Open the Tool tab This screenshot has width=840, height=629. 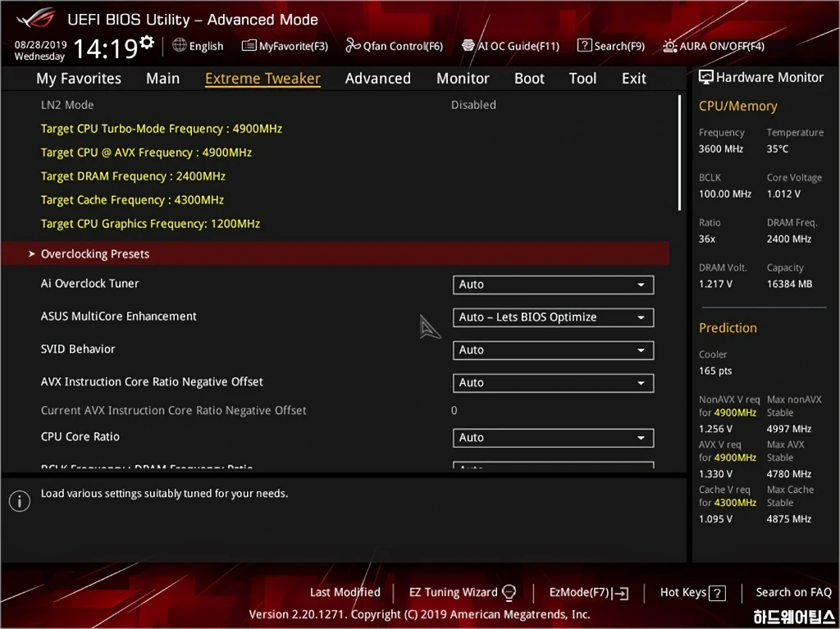coord(582,78)
